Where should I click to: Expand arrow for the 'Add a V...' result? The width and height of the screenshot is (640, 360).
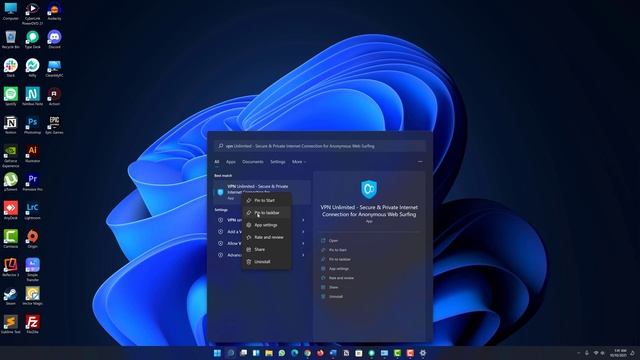pyautogui.click(x=303, y=232)
